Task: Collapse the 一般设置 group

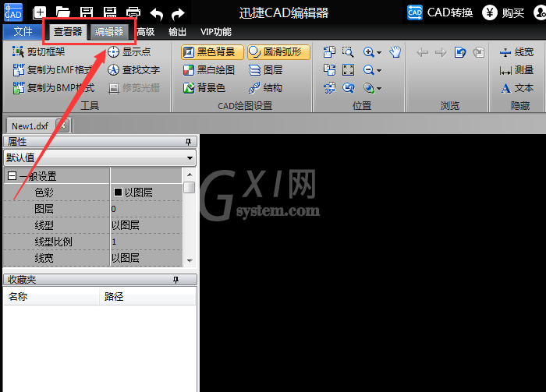Action: tap(12, 176)
